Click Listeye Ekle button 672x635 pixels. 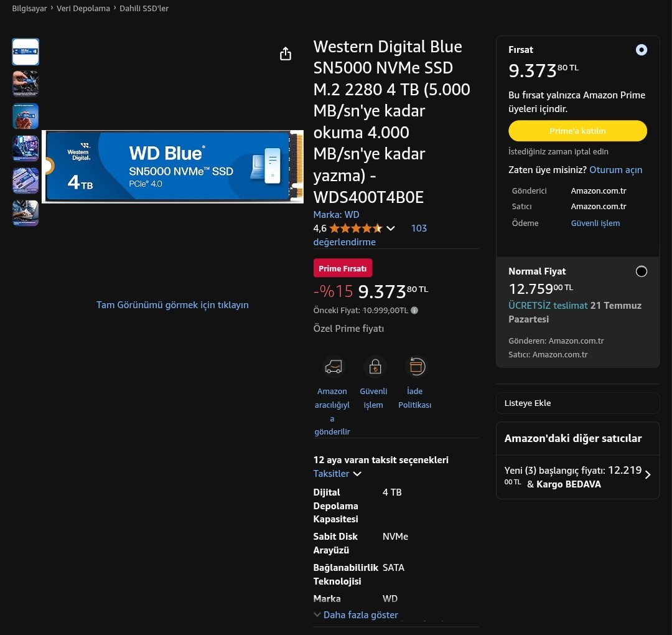point(577,403)
